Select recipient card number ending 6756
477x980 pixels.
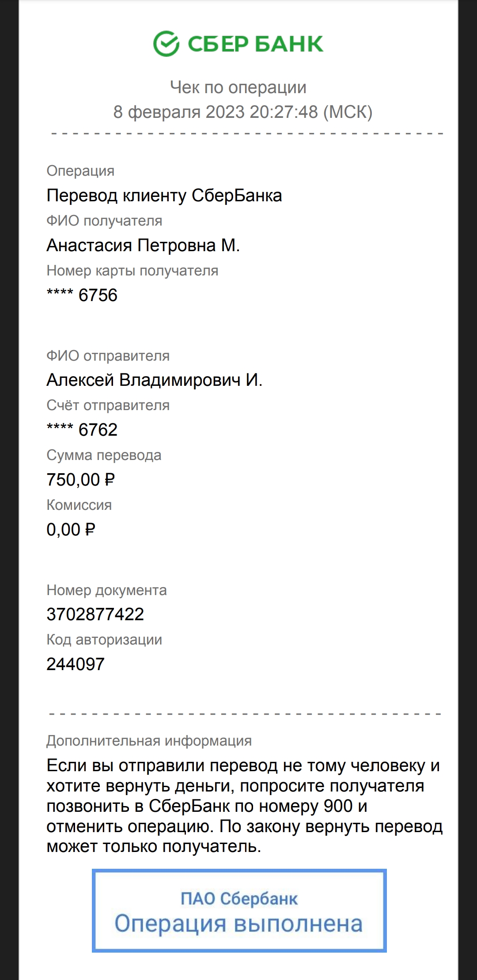pyautogui.click(x=82, y=295)
